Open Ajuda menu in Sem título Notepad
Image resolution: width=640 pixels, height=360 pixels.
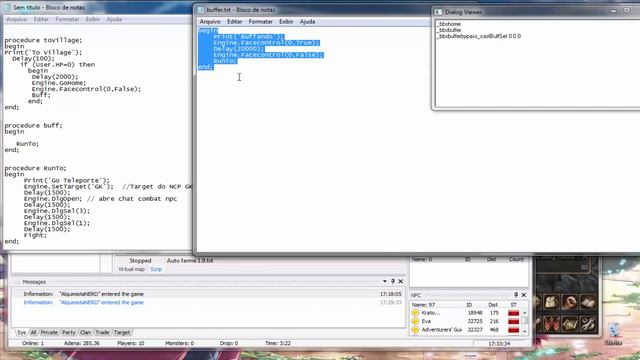click(x=114, y=19)
